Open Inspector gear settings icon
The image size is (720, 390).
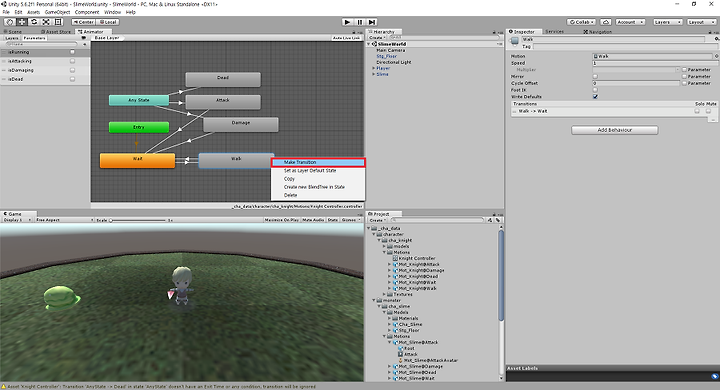tap(716, 39)
